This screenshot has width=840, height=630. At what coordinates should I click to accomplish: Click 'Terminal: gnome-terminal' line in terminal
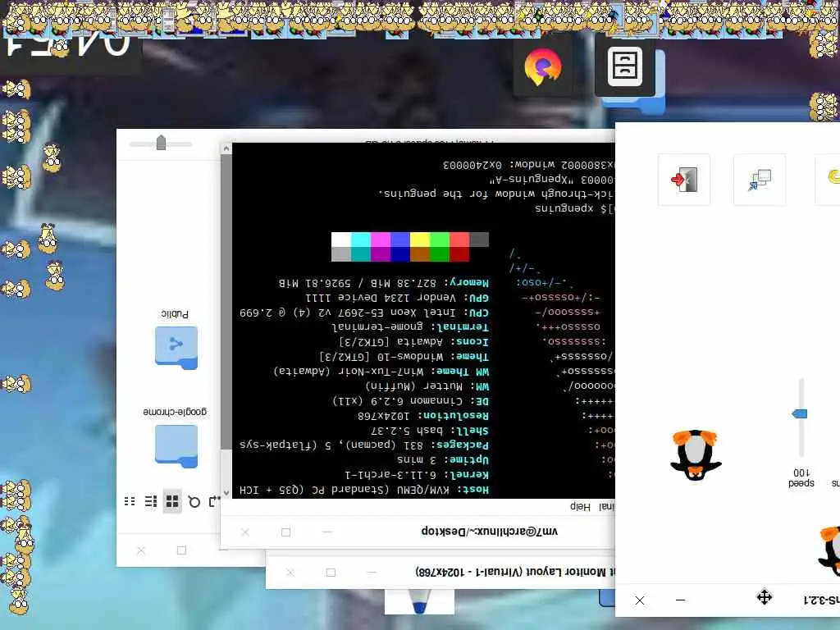(x=410, y=326)
